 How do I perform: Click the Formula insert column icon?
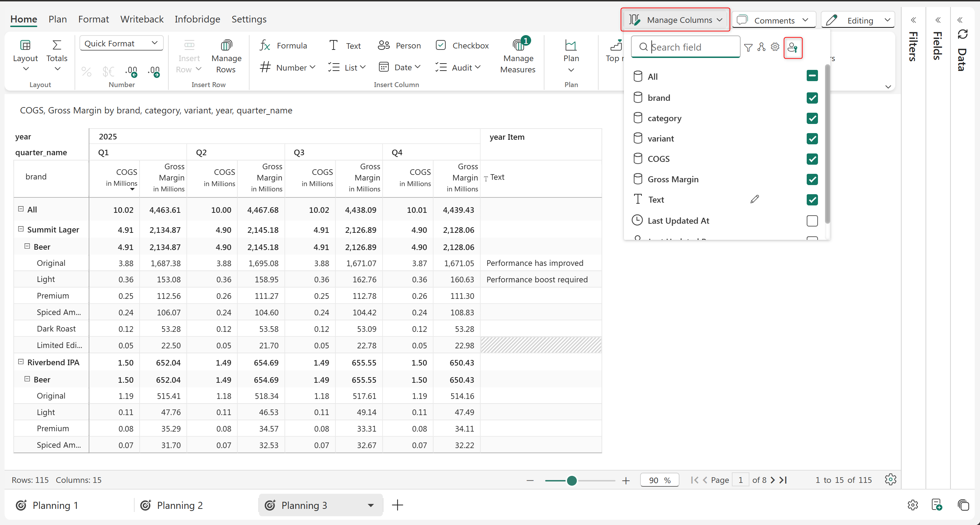[265, 46]
